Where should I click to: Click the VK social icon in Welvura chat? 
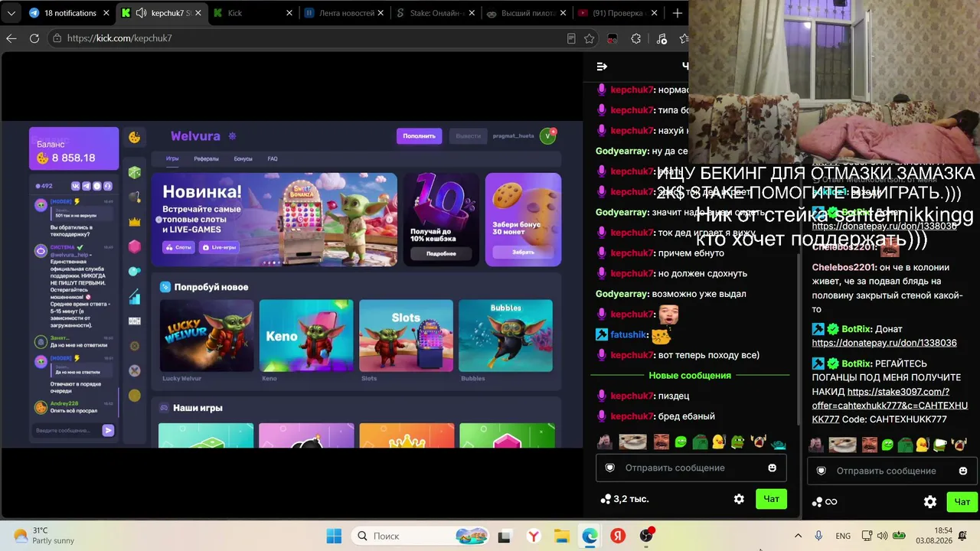(x=76, y=186)
